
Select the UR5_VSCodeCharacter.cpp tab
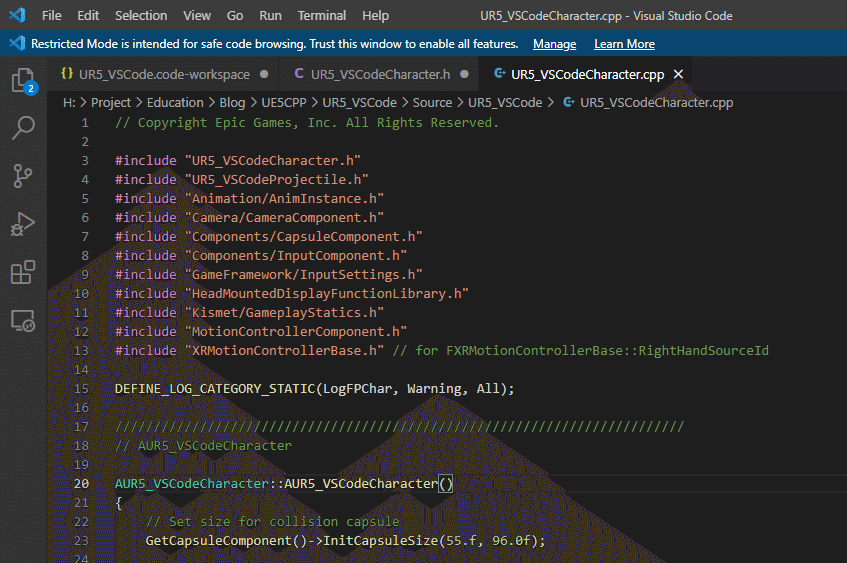point(588,74)
